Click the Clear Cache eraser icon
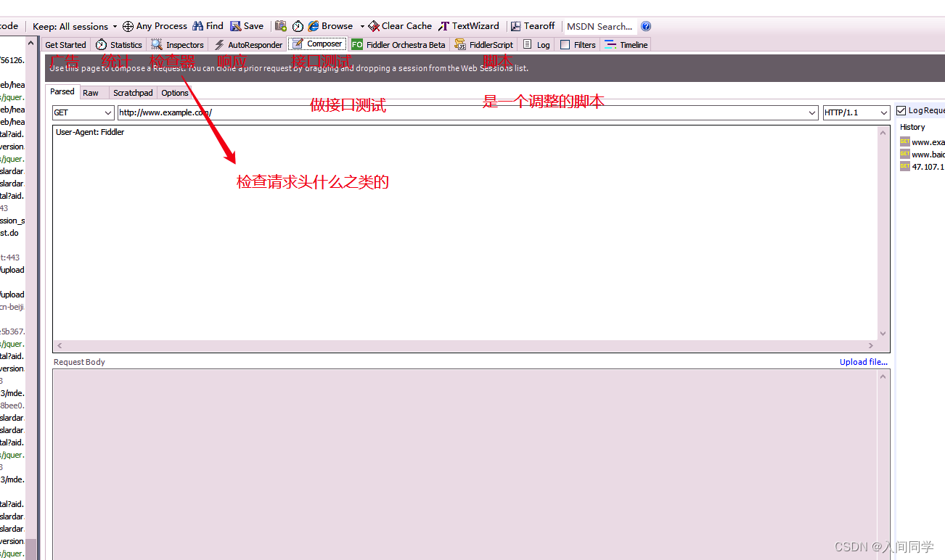945x560 pixels. [374, 26]
